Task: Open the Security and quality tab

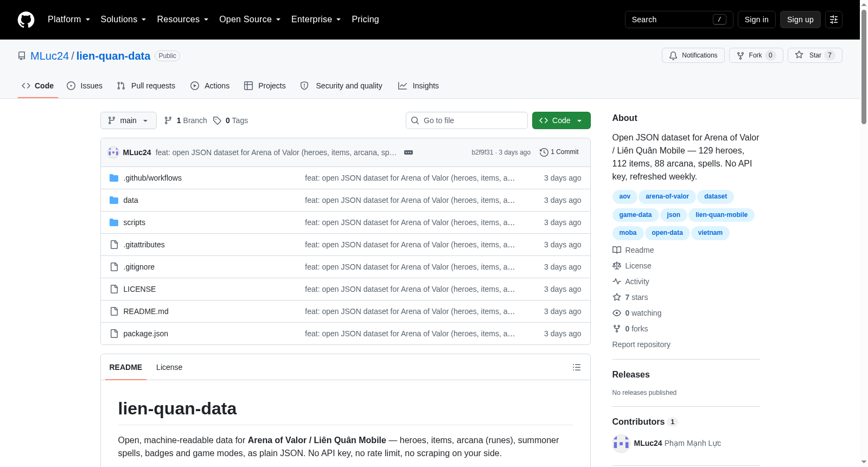Action: [341, 86]
